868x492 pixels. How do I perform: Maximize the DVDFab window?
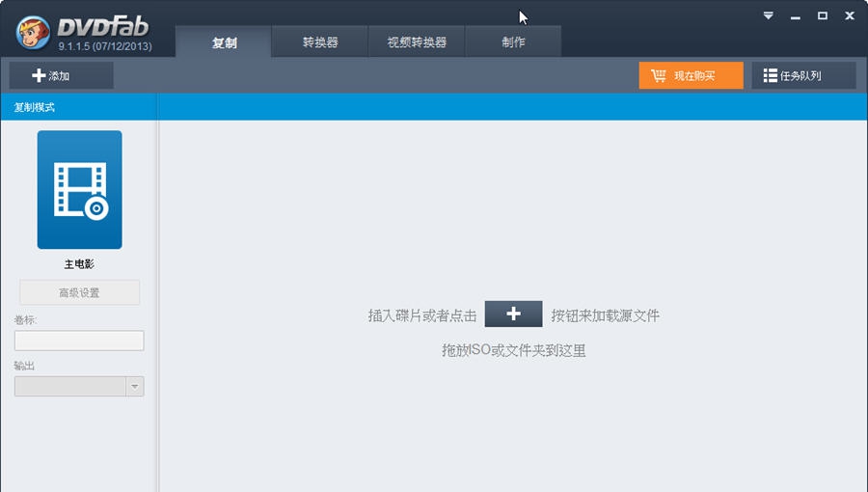(x=823, y=16)
